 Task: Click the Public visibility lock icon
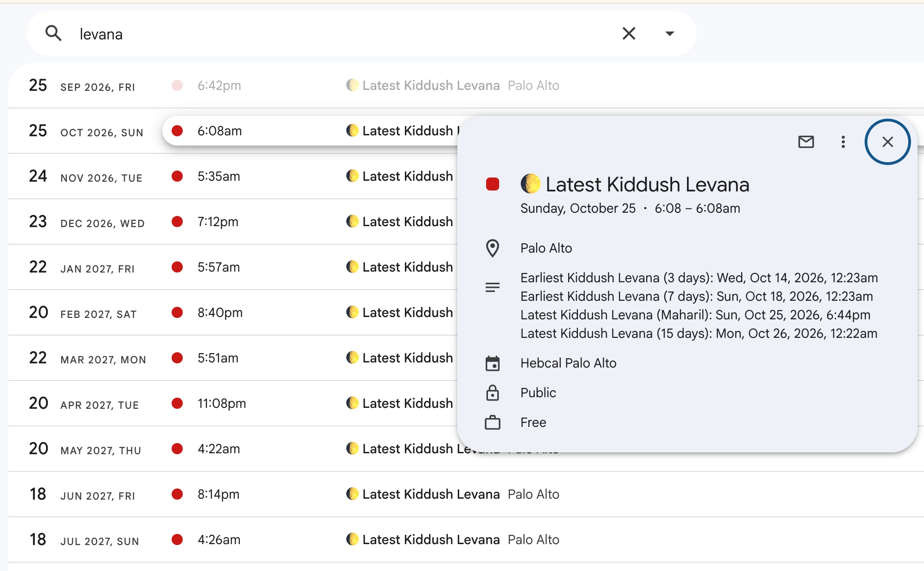click(x=492, y=393)
